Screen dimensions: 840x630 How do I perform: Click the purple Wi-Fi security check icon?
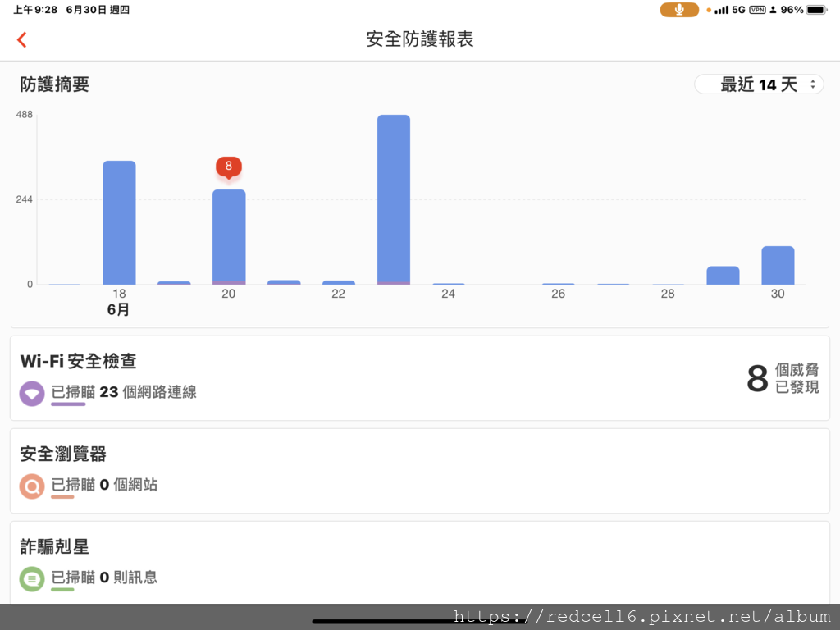tap(32, 394)
